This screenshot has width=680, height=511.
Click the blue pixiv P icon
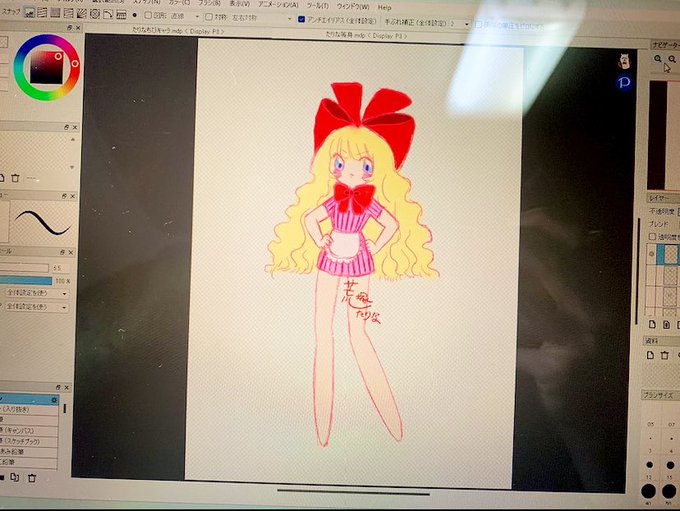[x=624, y=82]
